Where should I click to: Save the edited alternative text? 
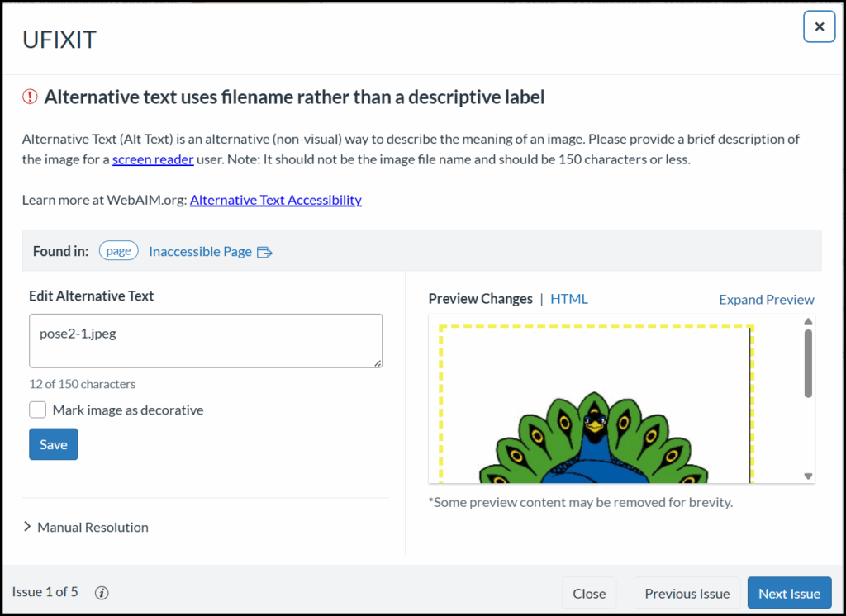tap(53, 443)
